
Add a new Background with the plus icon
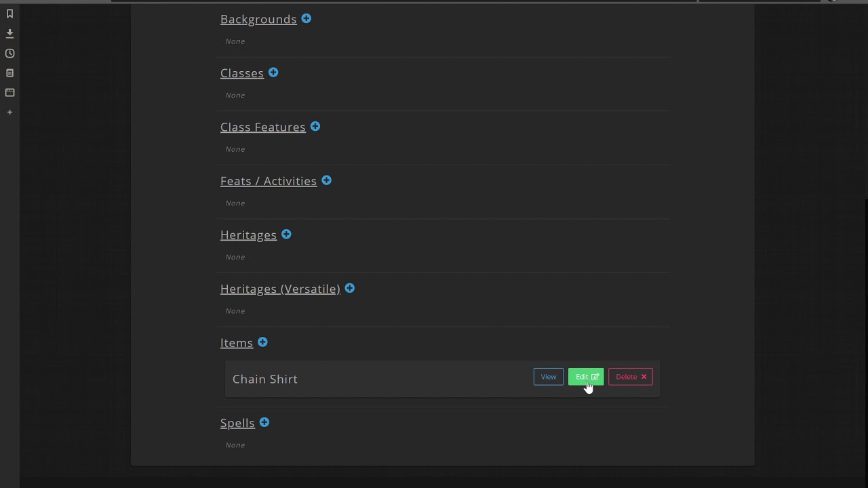(307, 19)
